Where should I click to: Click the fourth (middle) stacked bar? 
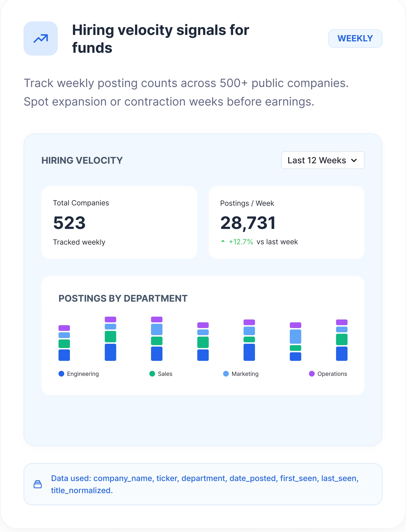203,341
